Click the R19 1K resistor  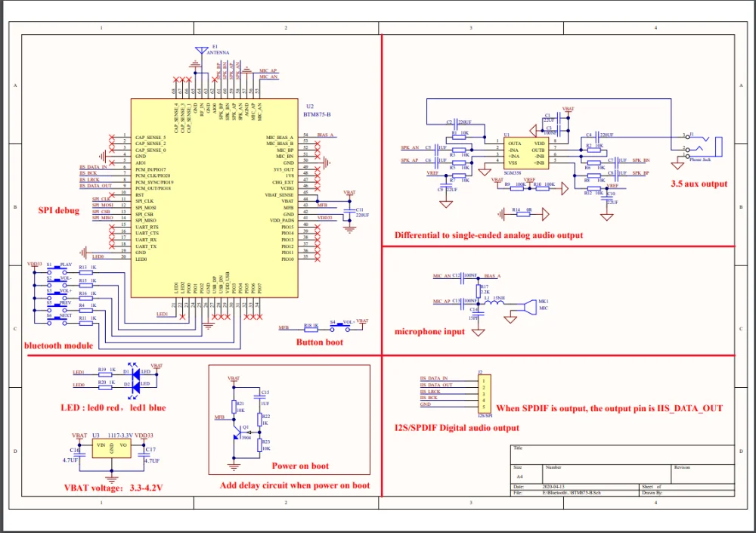[x=104, y=373]
